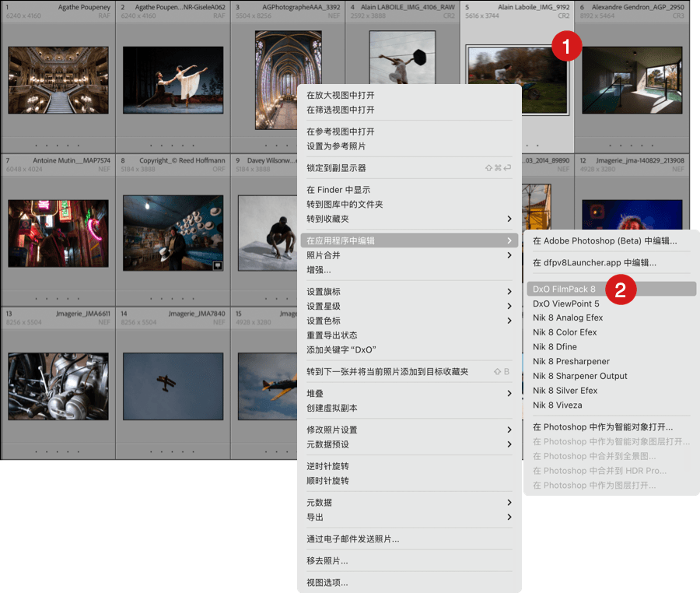
Task: Select 在 Photoshop 中作为智能对象打开
Action: pyautogui.click(x=602, y=427)
